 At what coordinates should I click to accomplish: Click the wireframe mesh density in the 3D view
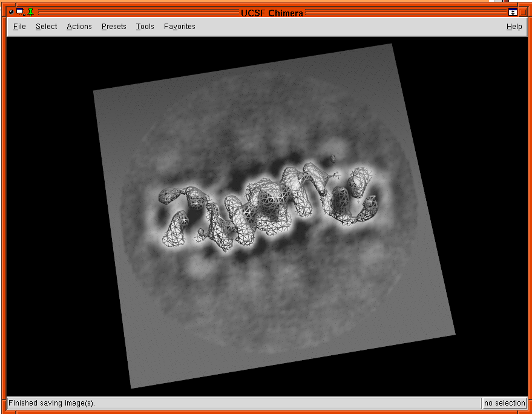tap(268, 207)
